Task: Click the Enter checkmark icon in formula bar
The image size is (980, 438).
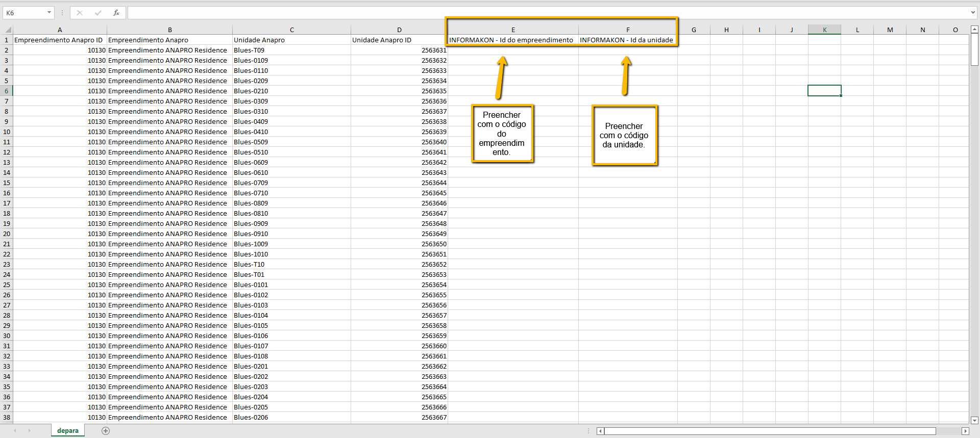Action: pyautogui.click(x=98, y=13)
